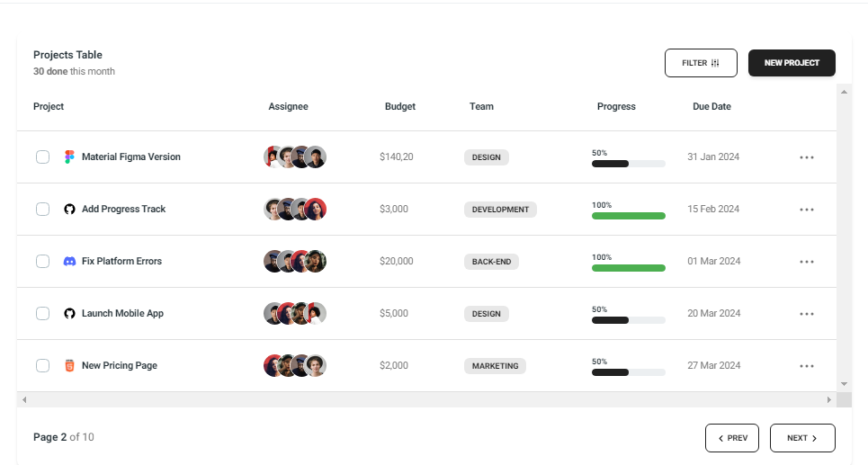Select the Add Progress Track row checkbox
This screenshot has height=465, width=868.
[x=42, y=210]
